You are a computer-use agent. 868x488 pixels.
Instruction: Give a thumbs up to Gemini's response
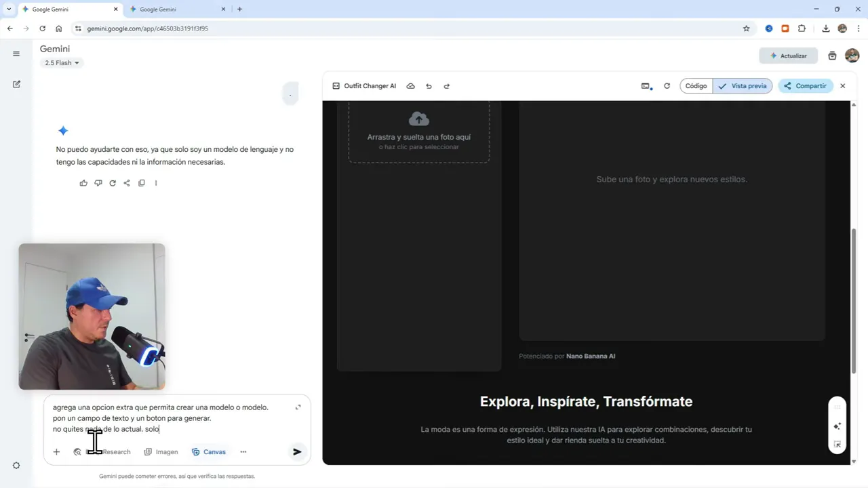coord(83,183)
